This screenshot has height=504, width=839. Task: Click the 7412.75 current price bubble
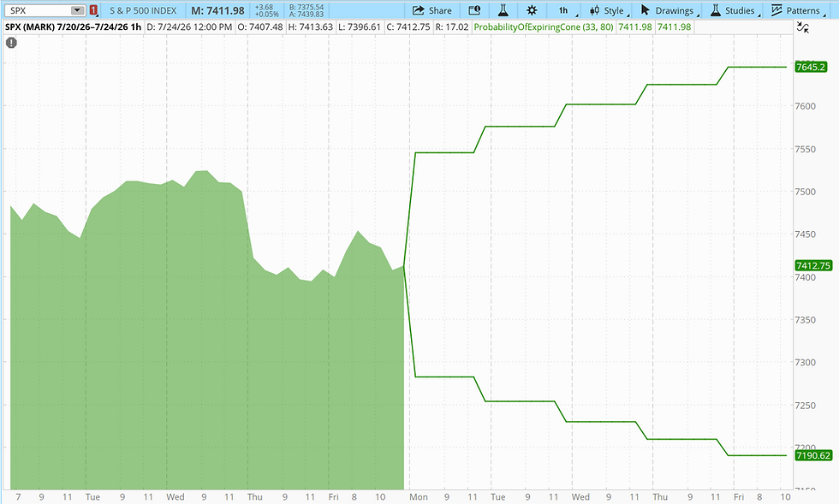click(x=812, y=265)
